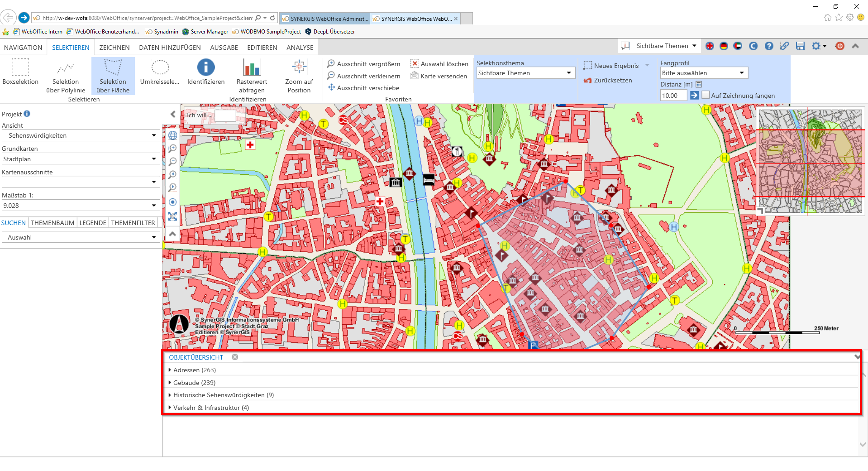Switch to the ZEICHNEN ribbon tab
Screen dimensions: 868x471
point(114,48)
